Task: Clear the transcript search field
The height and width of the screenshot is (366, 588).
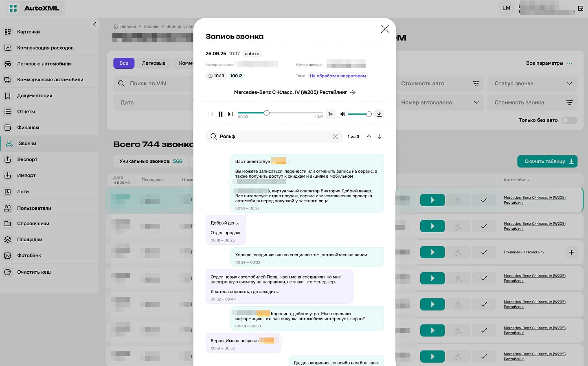Action: point(336,137)
